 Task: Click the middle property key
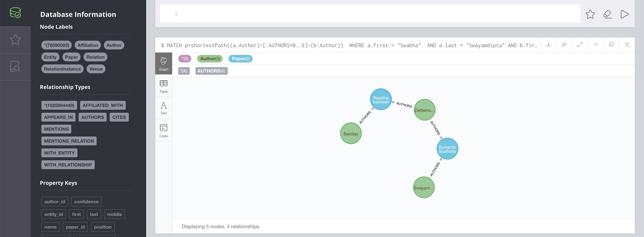pos(114,214)
